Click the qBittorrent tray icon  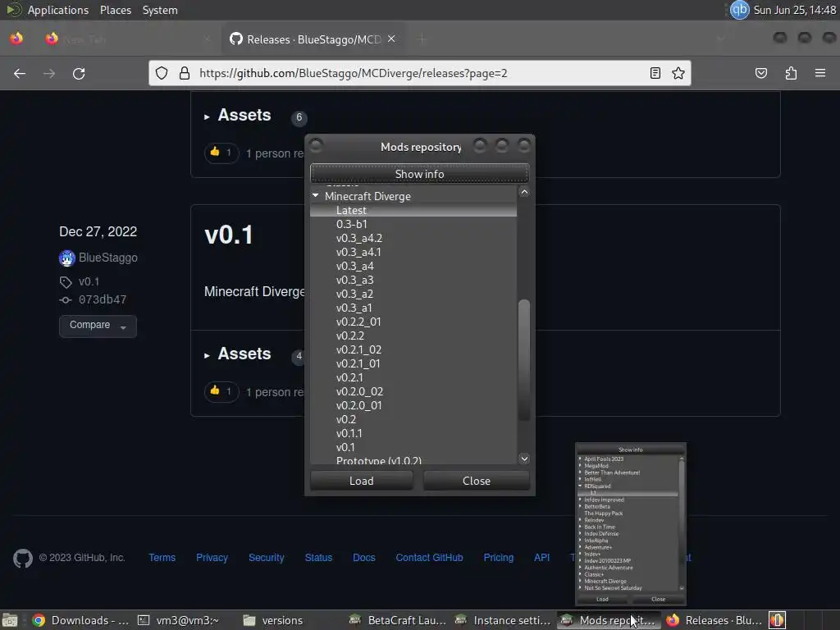pyautogui.click(x=739, y=10)
